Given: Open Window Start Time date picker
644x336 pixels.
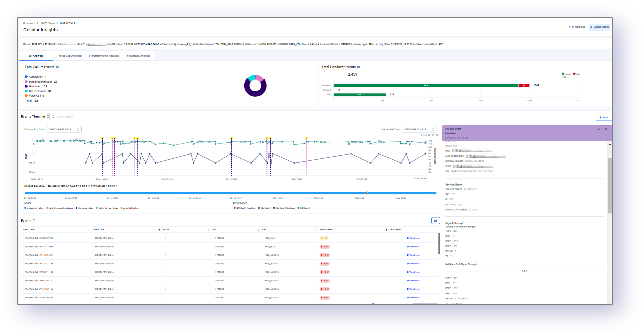Looking at the screenshot, I should [x=78, y=129].
